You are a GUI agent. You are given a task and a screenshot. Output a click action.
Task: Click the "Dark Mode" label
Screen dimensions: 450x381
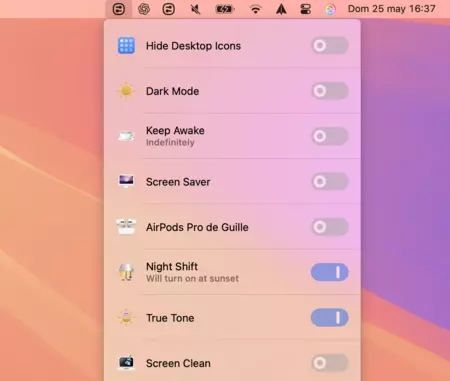172,91
